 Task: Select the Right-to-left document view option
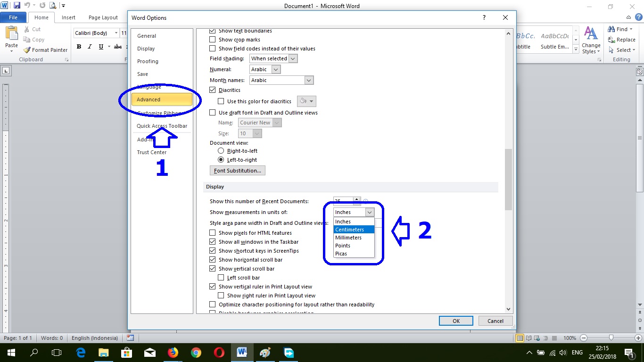[221, 150]
